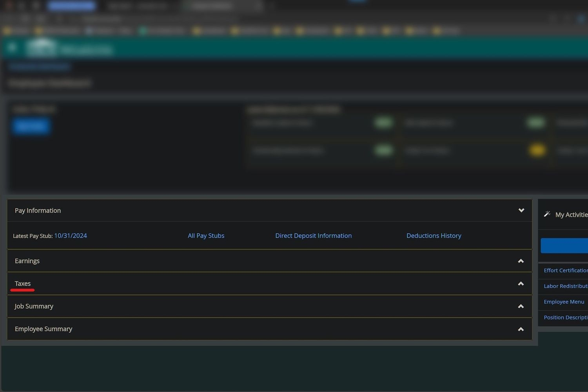Open Deductions History link

[434, 236]
